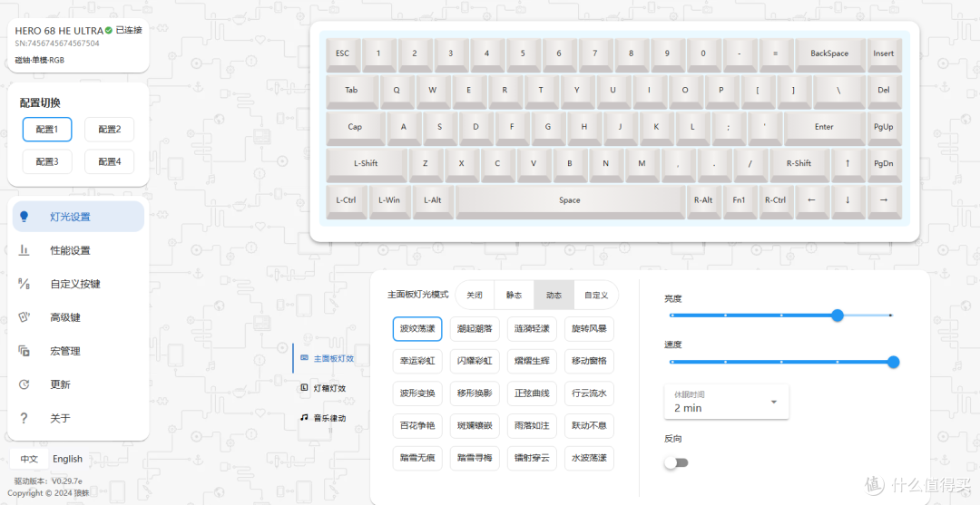Image resolution: width=980 pixels, height=505 pixels.
Task: Open 性能设置 via the bar chart icon
Action: coord(24,250)
